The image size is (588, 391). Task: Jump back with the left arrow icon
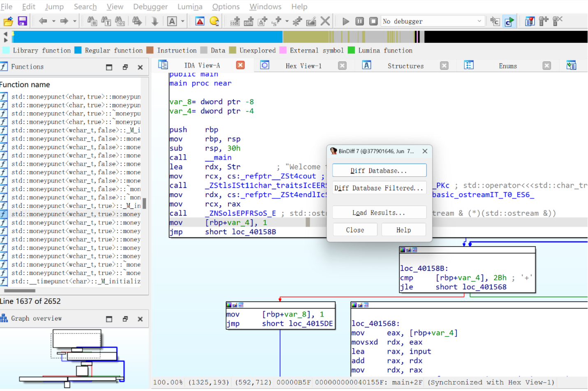(43, 21)
